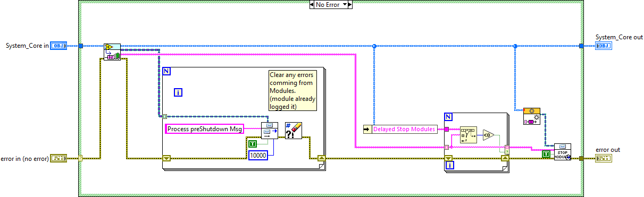Click the N count terminal of right loop
Viewport: 644px width, 197px height.
pyautogui.click(x=448, y=116)
